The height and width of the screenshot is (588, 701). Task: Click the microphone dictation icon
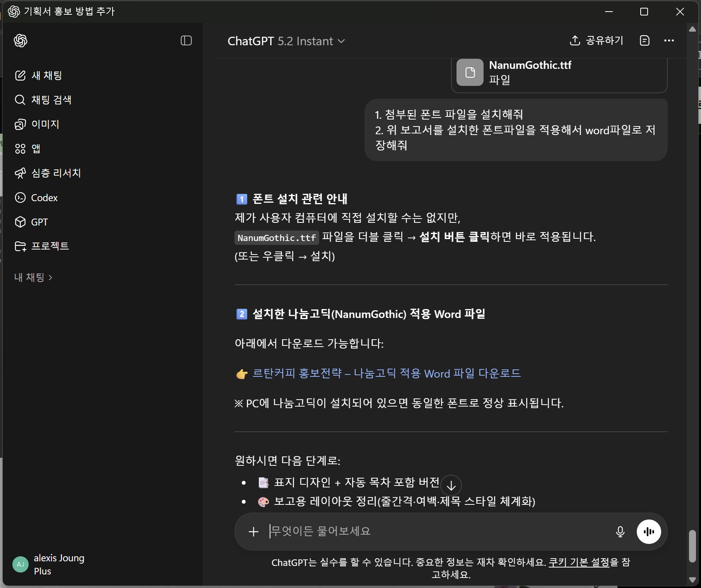620,532
